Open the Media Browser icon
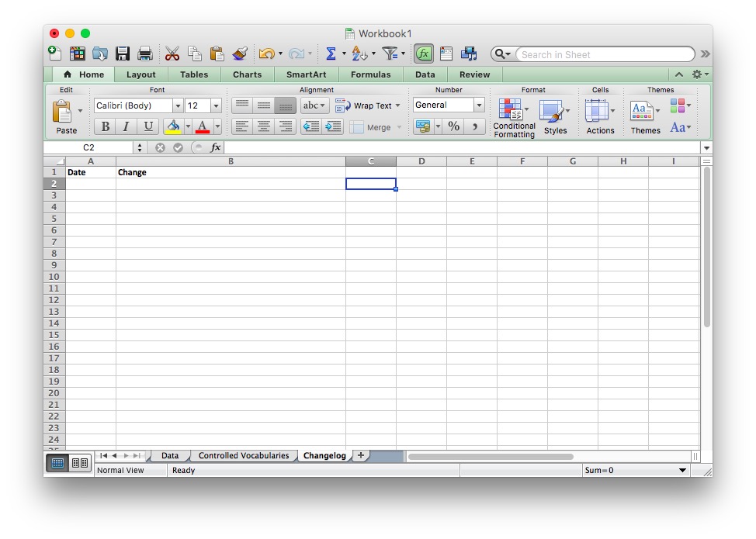 [469, 54]
